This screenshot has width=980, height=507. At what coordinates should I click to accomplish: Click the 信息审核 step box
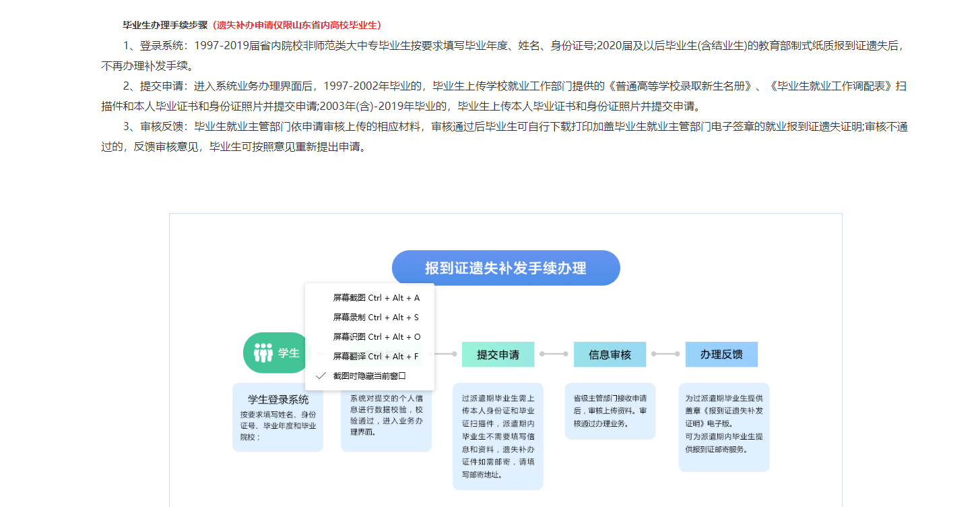click(610, 355)
